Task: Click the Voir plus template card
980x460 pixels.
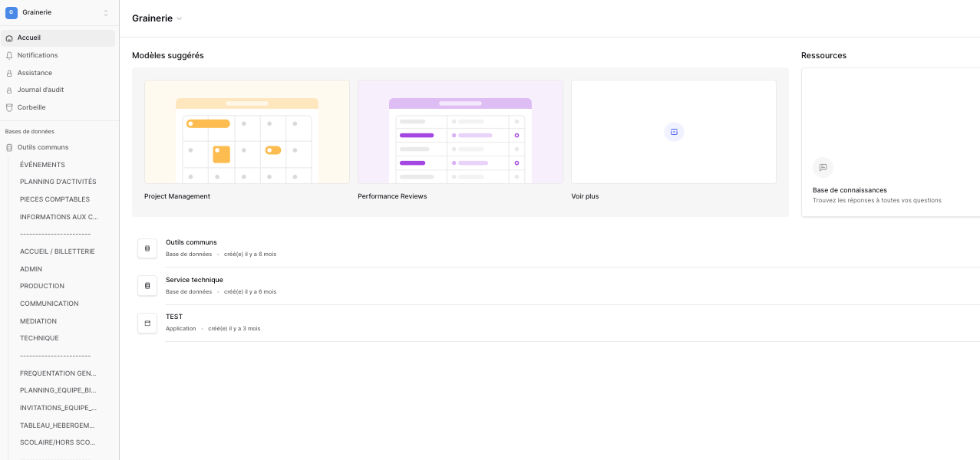Action: 674,132
